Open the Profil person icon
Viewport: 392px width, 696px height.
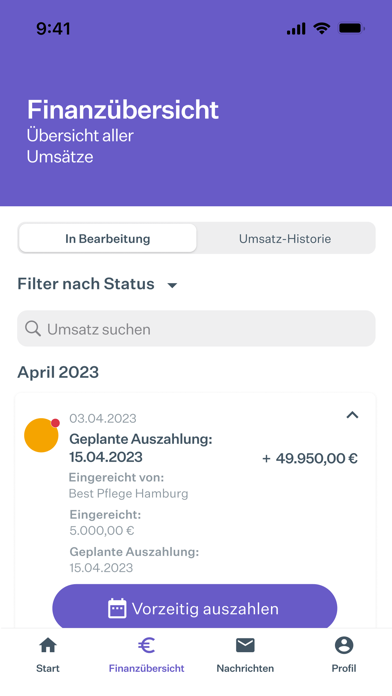344,645
